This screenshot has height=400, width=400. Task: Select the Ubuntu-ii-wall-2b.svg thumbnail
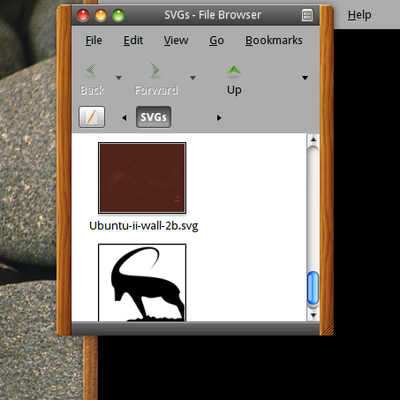coord(142,178)
